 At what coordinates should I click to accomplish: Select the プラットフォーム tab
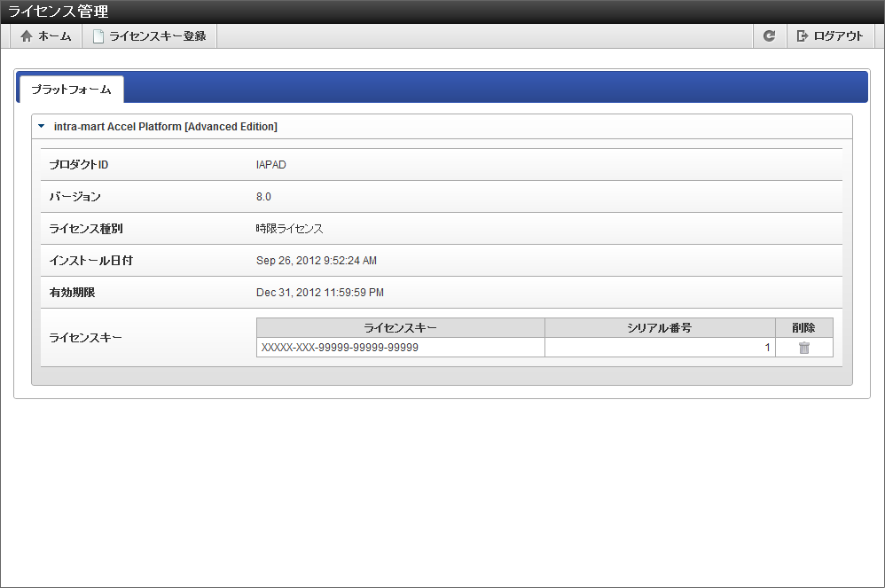pos(72,90)
